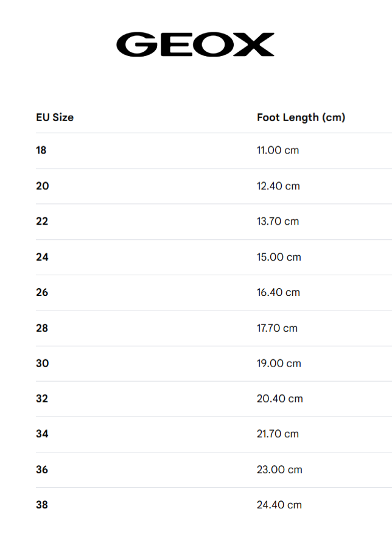Select EU size 34 row label
392x548 pixels.
pos(42,434)
